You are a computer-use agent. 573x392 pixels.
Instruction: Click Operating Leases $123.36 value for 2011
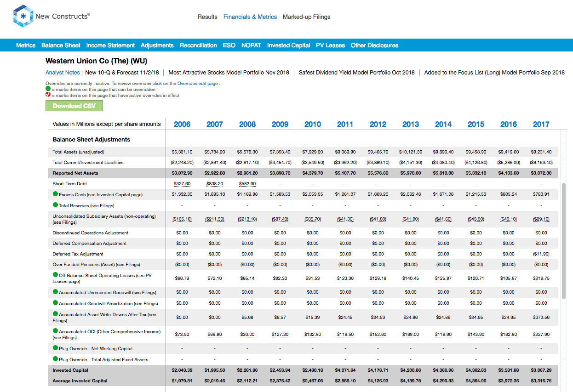[x=345, y=278]
